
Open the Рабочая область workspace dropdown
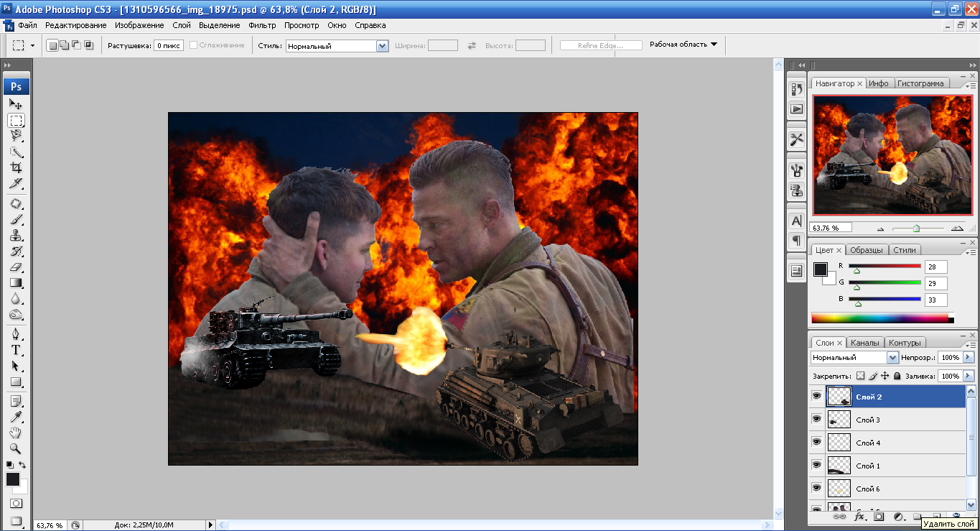coord(683,45)
